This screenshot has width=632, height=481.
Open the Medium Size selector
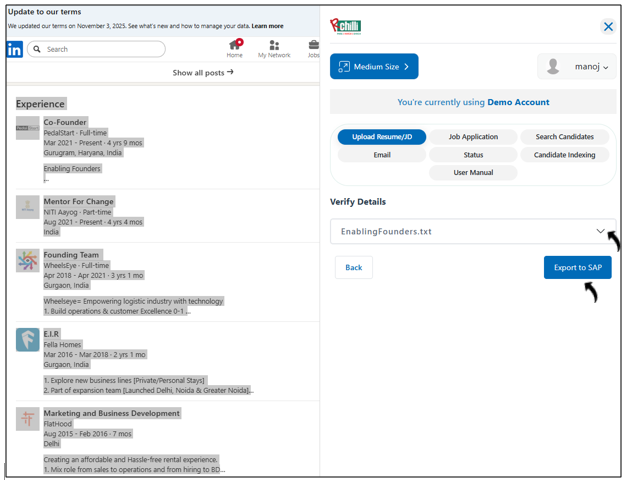[374, 67]
